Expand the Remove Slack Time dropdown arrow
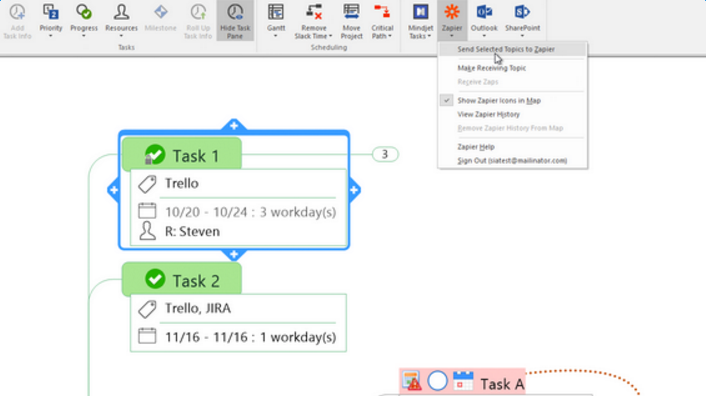Image resolution: width=706 pixels, height=396 pixels. [x=330, y=36]
